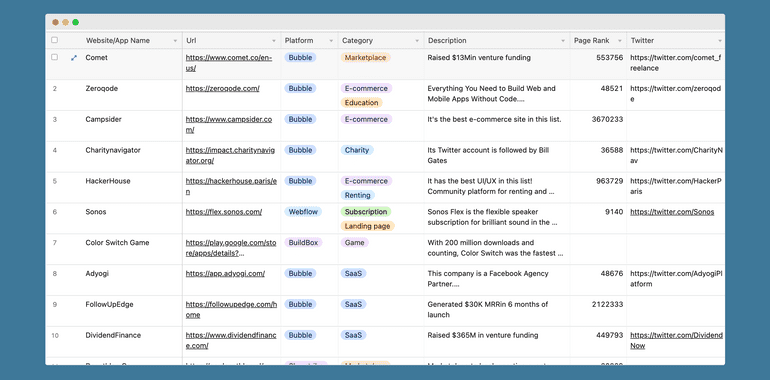Open the followupedge.com link

click(231, 310)
